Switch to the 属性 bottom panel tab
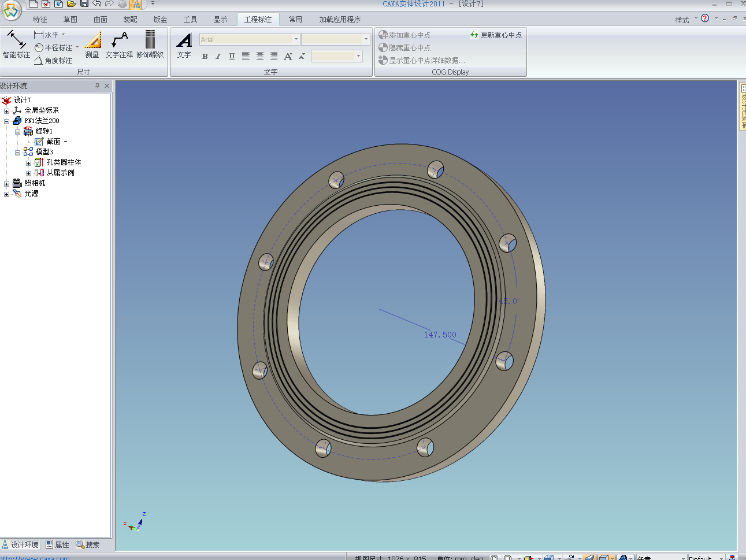Screen dimensions: 746x560 (x=57, y=544)
